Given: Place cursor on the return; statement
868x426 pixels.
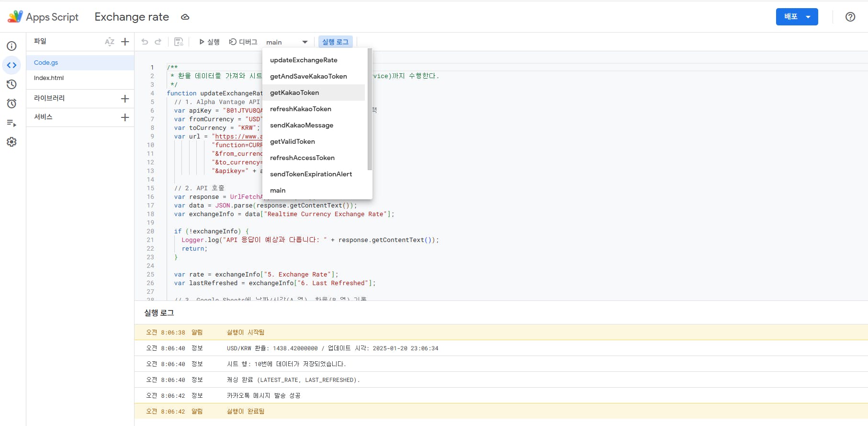Looking at the screenshot, I should (x=194, y=249).
